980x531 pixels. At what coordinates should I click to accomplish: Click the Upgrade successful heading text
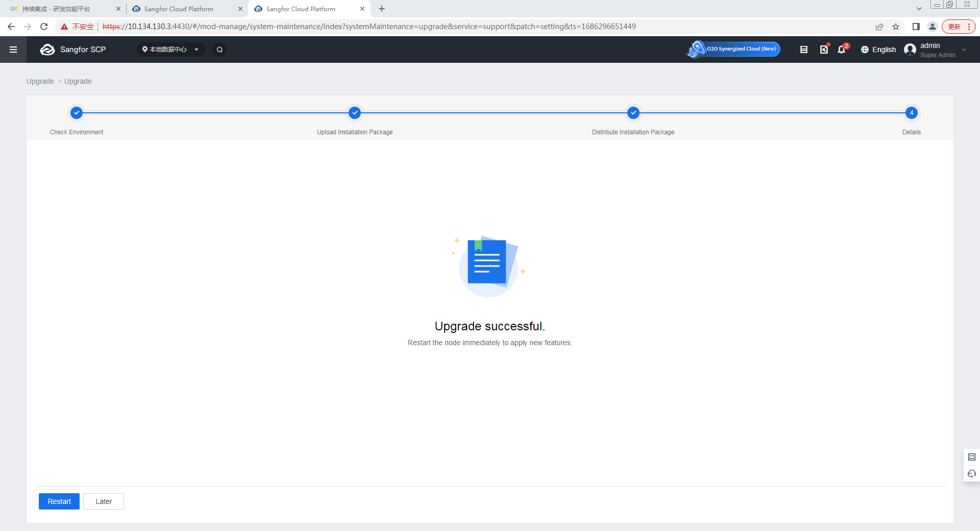(490, 326)
